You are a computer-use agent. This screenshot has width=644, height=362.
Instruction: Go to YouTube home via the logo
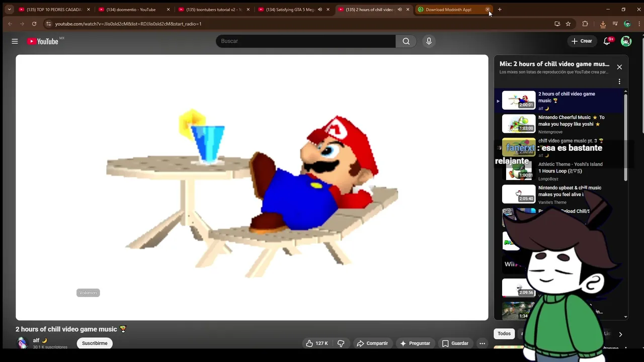click(x=43, y=41)
